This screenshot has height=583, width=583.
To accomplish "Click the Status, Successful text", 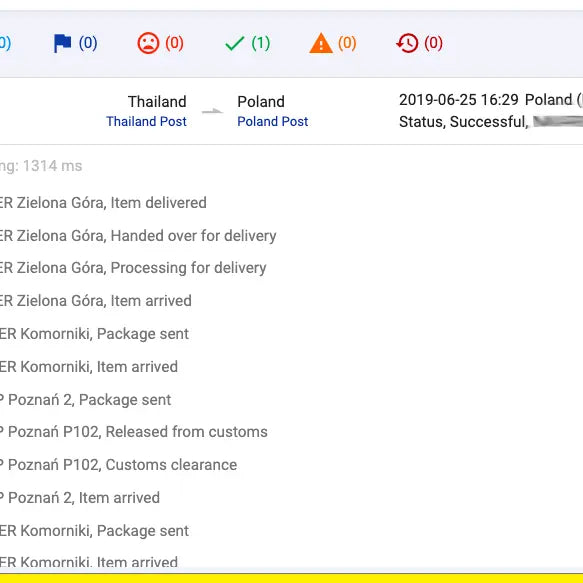I will pos(464,122).
